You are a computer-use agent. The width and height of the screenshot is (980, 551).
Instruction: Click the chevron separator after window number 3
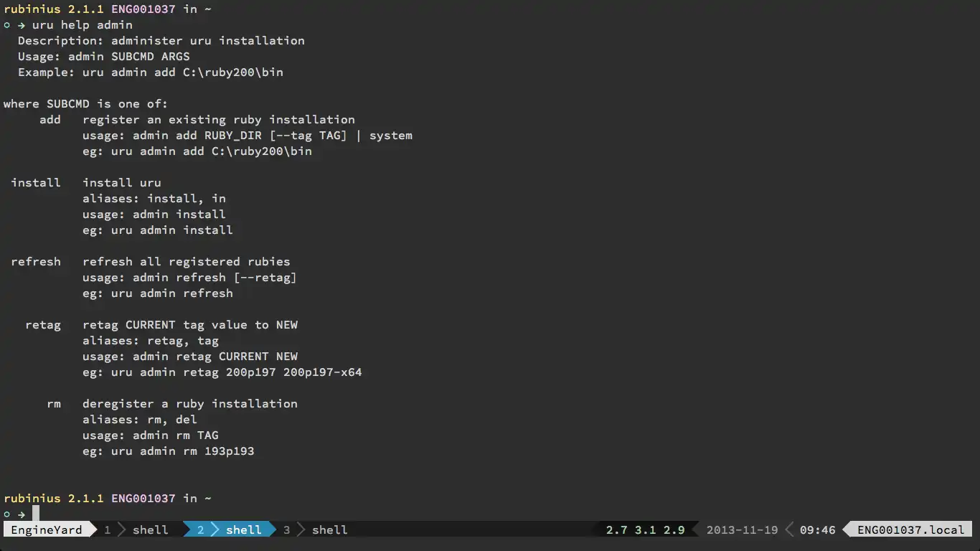[301, 530]
